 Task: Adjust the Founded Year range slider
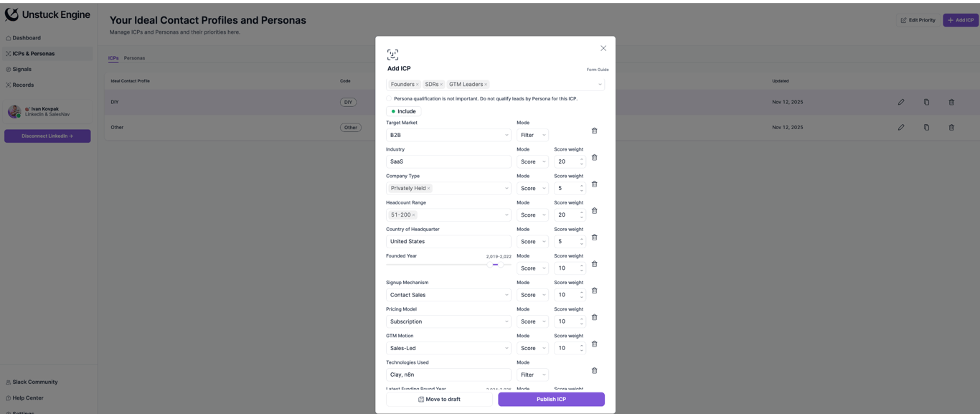coord(495,265)
